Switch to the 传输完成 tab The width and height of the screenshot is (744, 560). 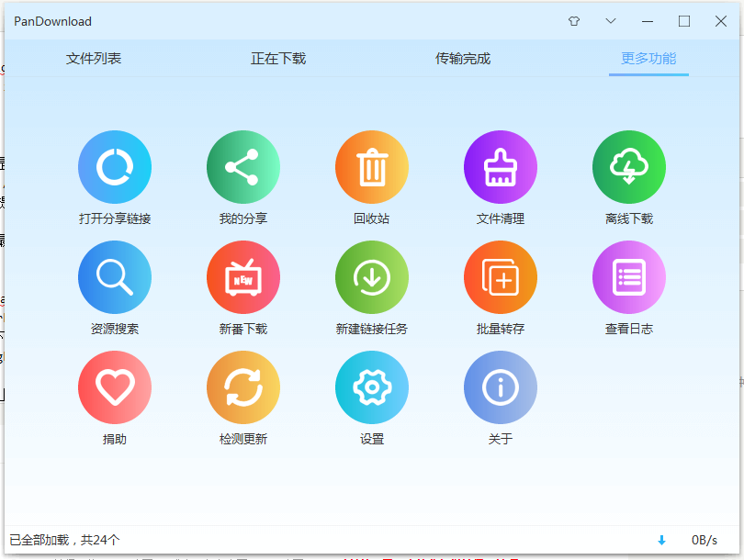coord(463,59)
